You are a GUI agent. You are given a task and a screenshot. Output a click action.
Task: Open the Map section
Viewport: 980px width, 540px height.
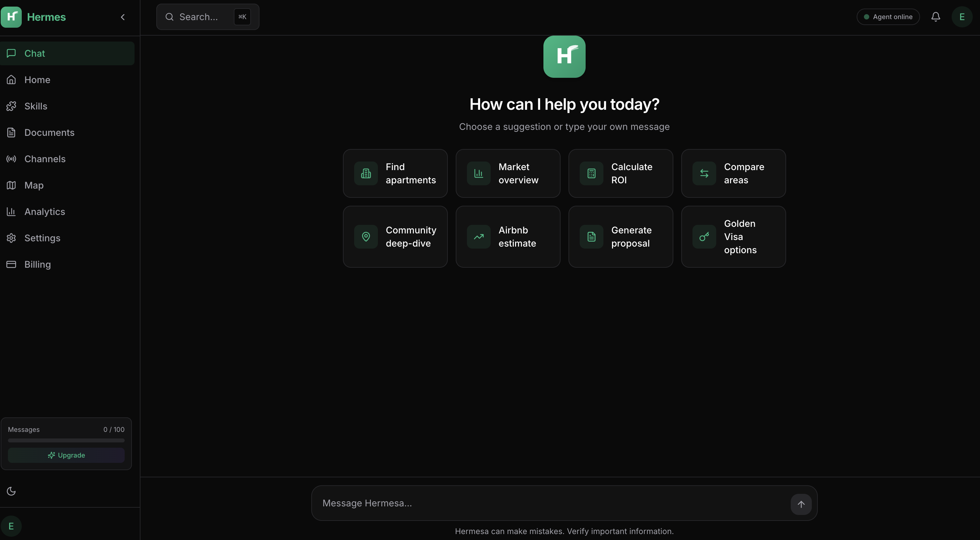pos(34,185)
